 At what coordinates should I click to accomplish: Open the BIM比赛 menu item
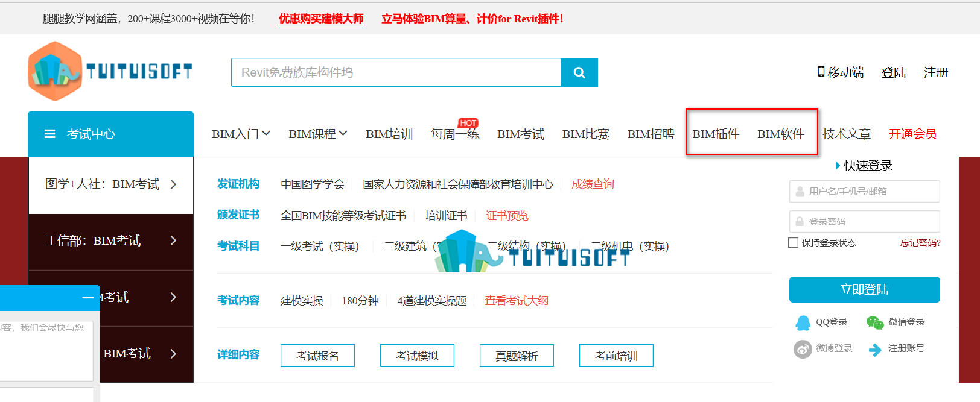tap(586, 134)
